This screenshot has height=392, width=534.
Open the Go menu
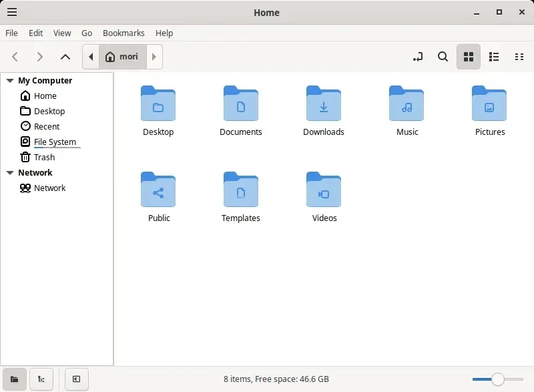pos(87,33)
